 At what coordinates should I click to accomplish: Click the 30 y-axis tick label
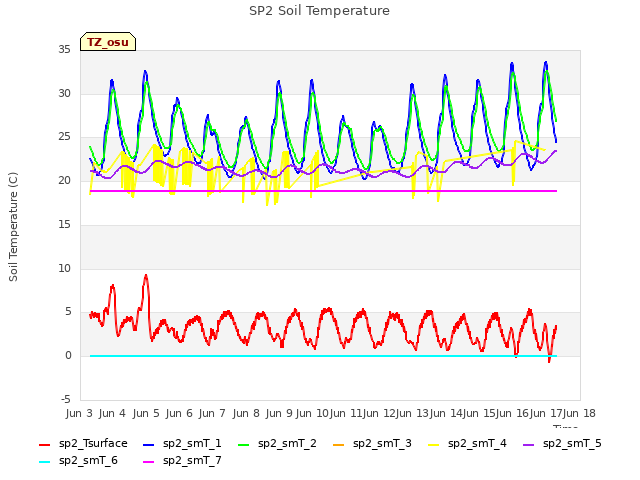64,93
